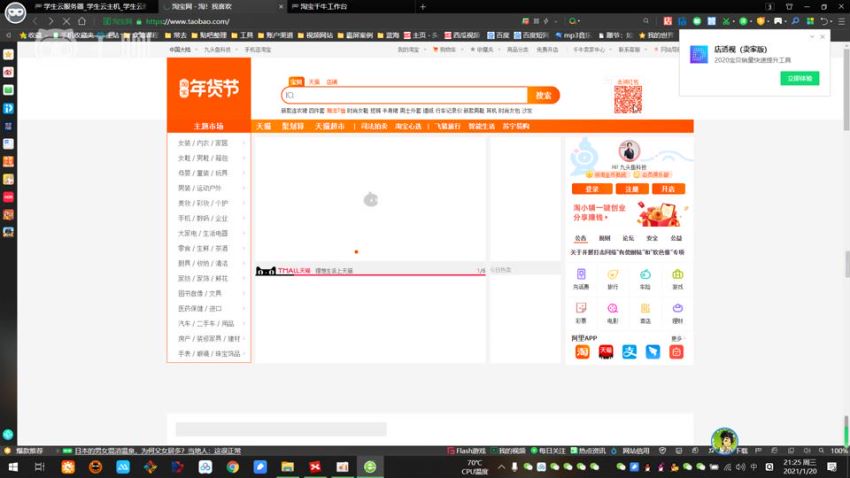The image size is (850, 478).
Task: Click the cartoon avatar floating widget
Action: [724, 440]
